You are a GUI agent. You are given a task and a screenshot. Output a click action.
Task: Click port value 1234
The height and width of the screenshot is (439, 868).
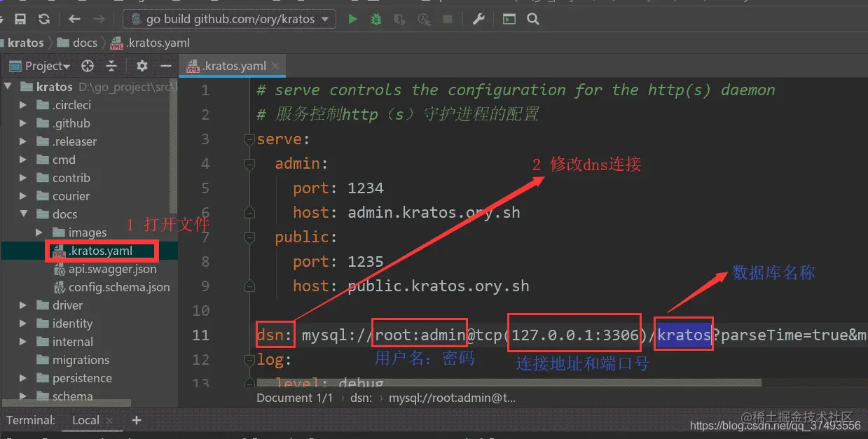(x=366, y=188)
